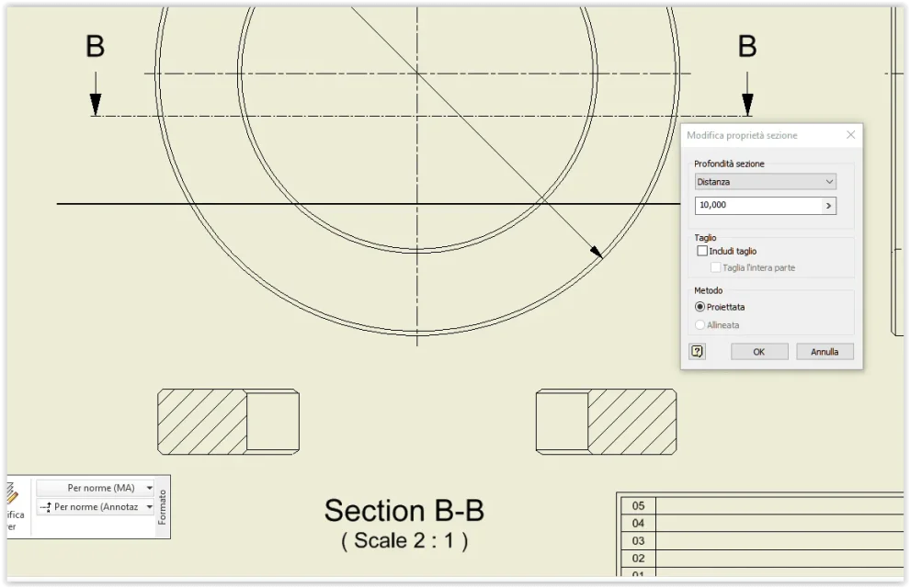Click the Annulla button
Screen dimensions: 910x588
pyautogui.click(x=825, y=351)
